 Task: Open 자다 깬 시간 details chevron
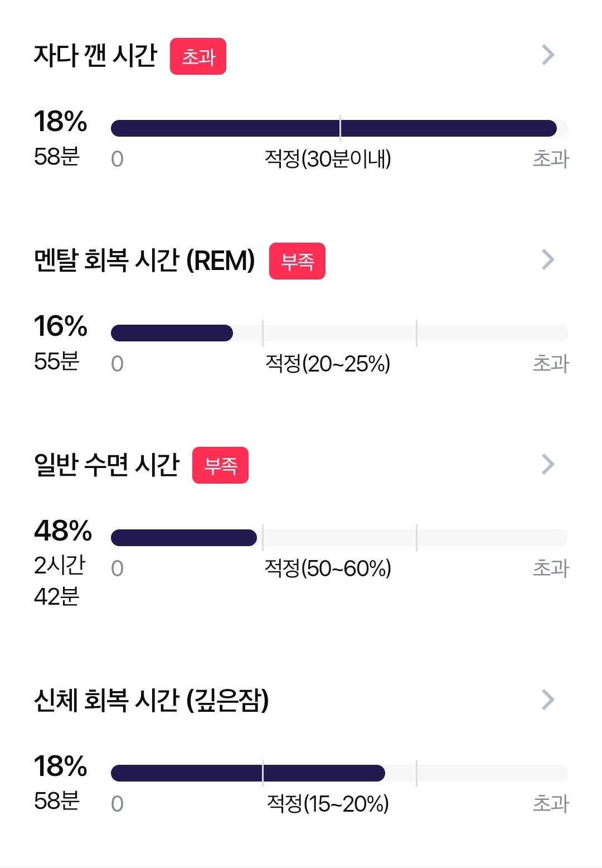point(548,55)
